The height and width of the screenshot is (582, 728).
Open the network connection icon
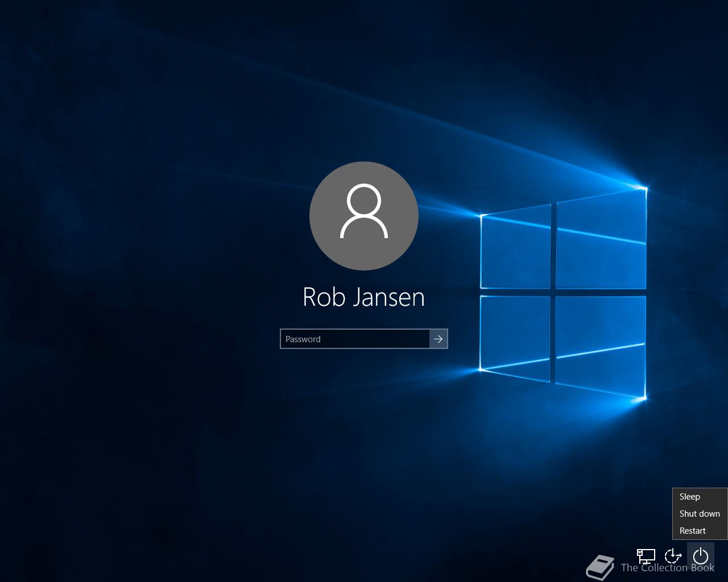pos(646,556)
